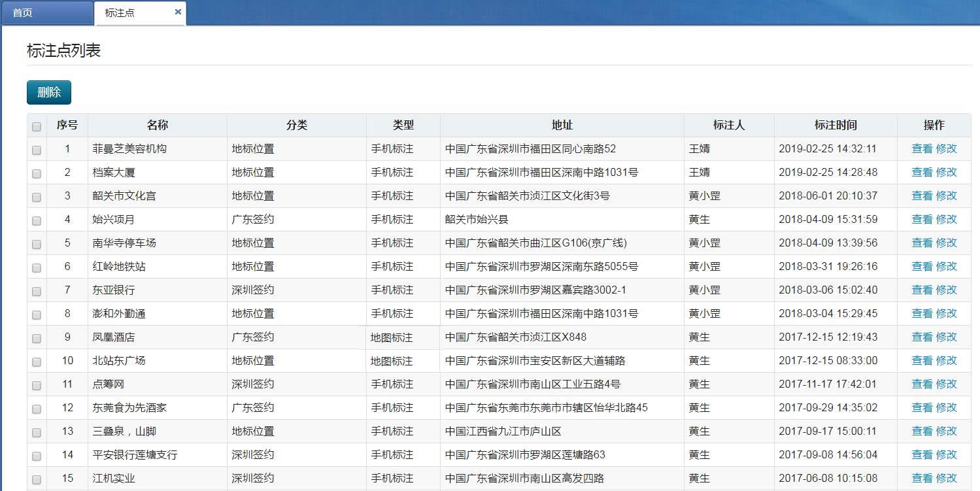Click 修改 for 北站东广场

[946, 360]
